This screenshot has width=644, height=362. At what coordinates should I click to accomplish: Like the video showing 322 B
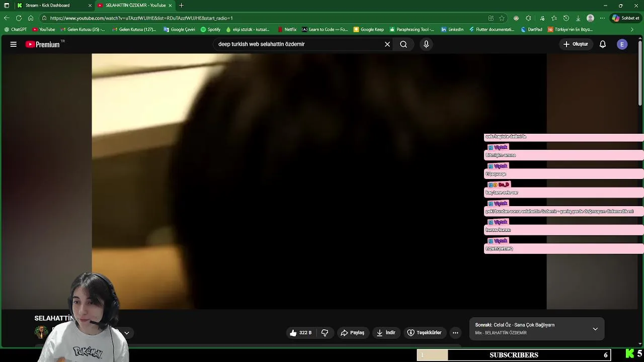(300, 333)
